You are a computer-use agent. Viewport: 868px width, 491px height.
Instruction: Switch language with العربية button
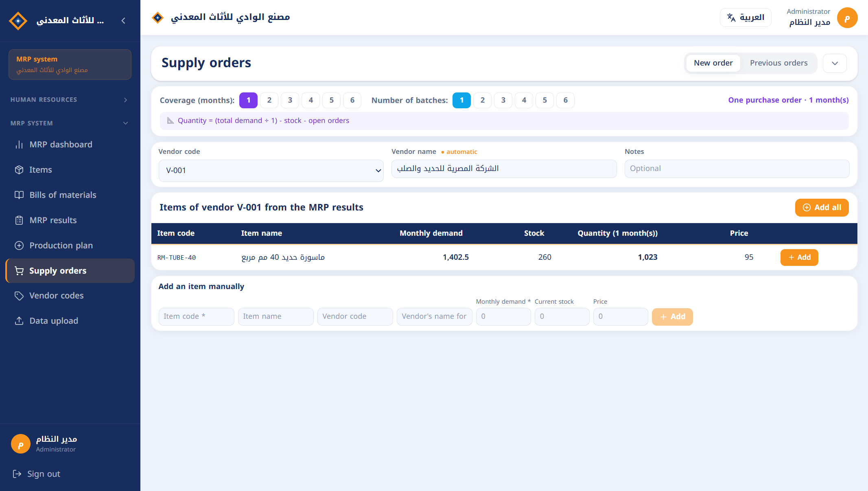point(746,18)
